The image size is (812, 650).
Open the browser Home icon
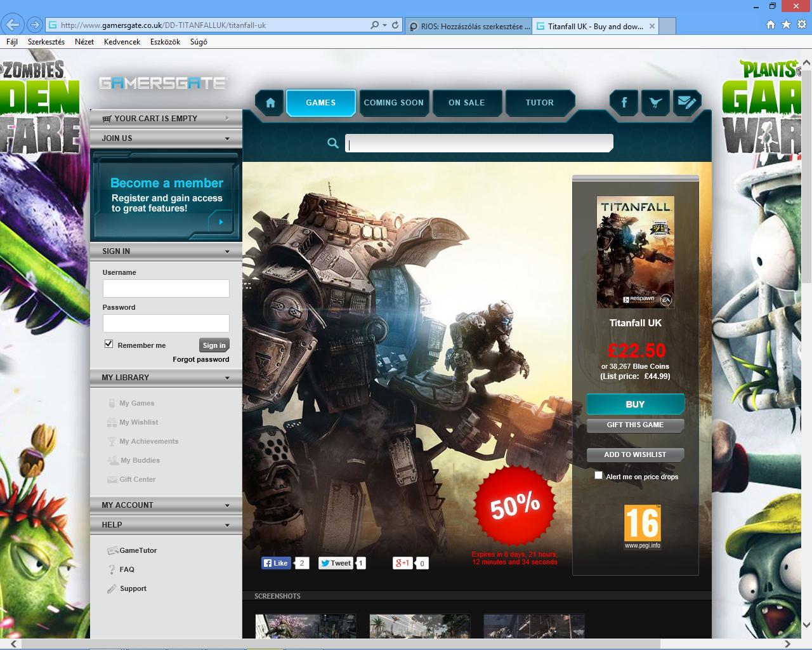pyautogui.click(x=771, y=25)
